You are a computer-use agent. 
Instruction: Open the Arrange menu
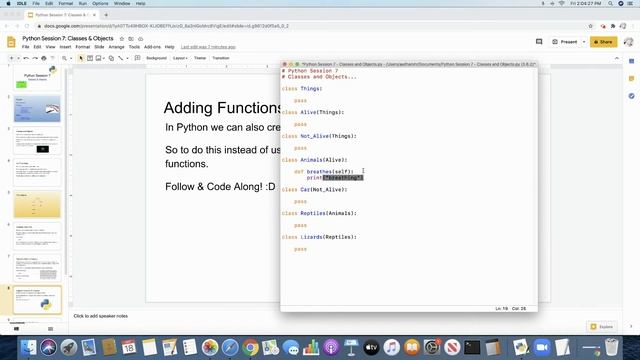point(116,47)
